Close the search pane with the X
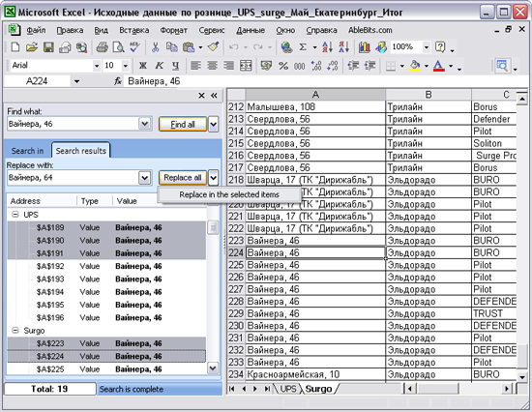Image resolution: width=532 pixels, height=412 pixels. click(x=201, y=96)
